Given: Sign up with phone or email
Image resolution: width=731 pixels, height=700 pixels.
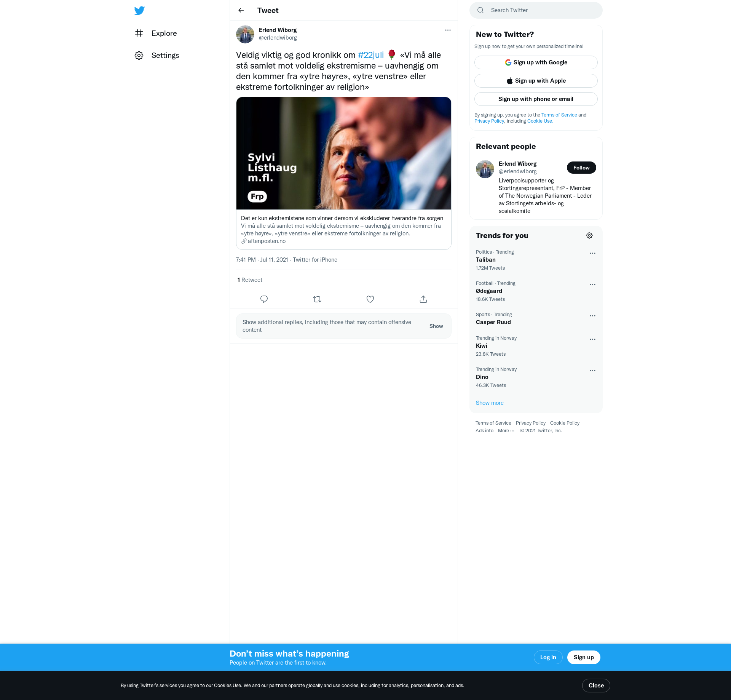Looking at the screenshot, I should coord(536,99).
